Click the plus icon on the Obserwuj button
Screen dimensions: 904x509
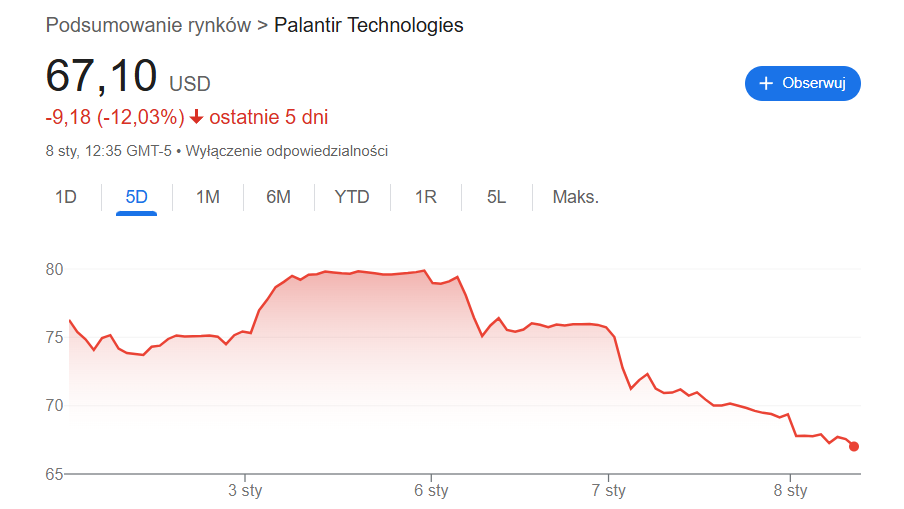(767, 83)
